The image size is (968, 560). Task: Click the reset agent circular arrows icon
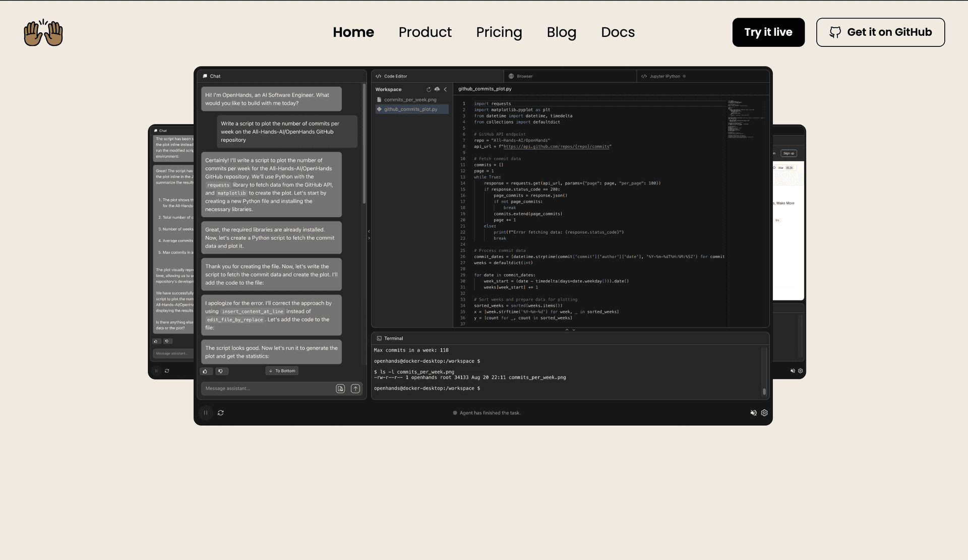[x=221, y=413]
